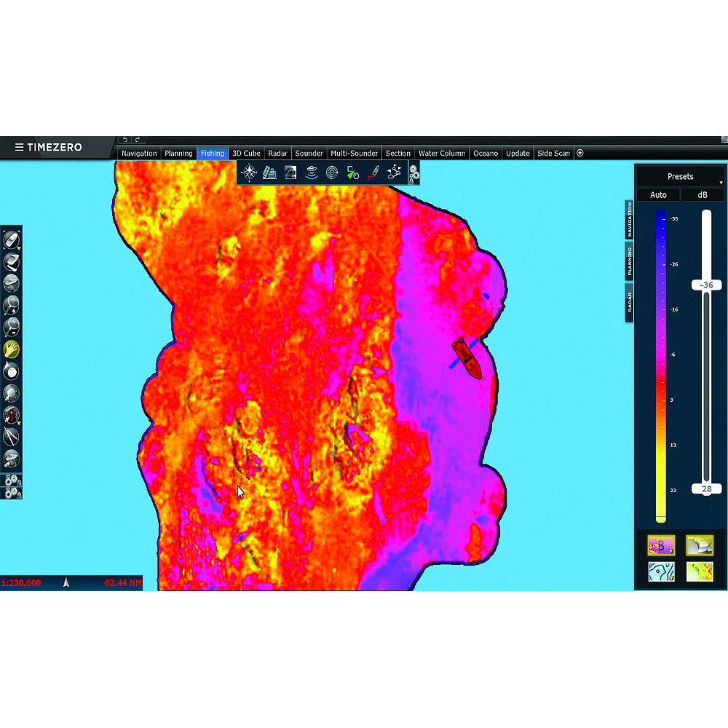Select the compass rose icon in top toolbar
Screen dimensions: 728x728
[249, 173]
